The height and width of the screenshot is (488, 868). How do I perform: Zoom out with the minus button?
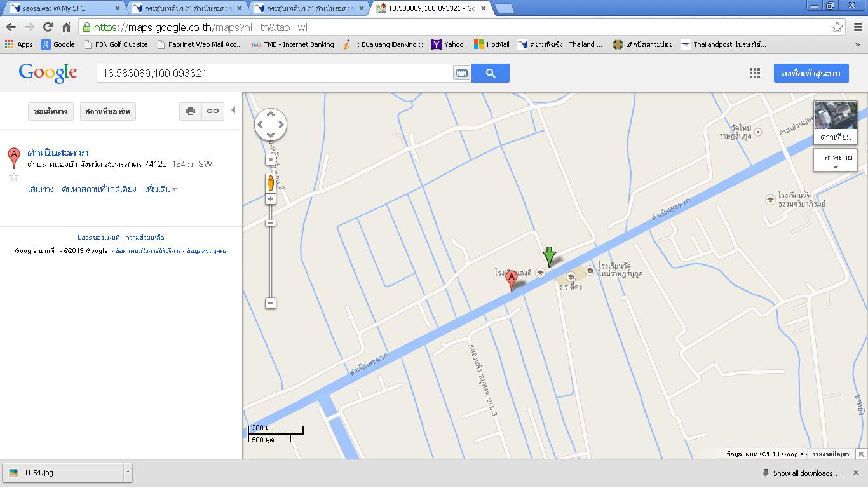coord(270,303)
